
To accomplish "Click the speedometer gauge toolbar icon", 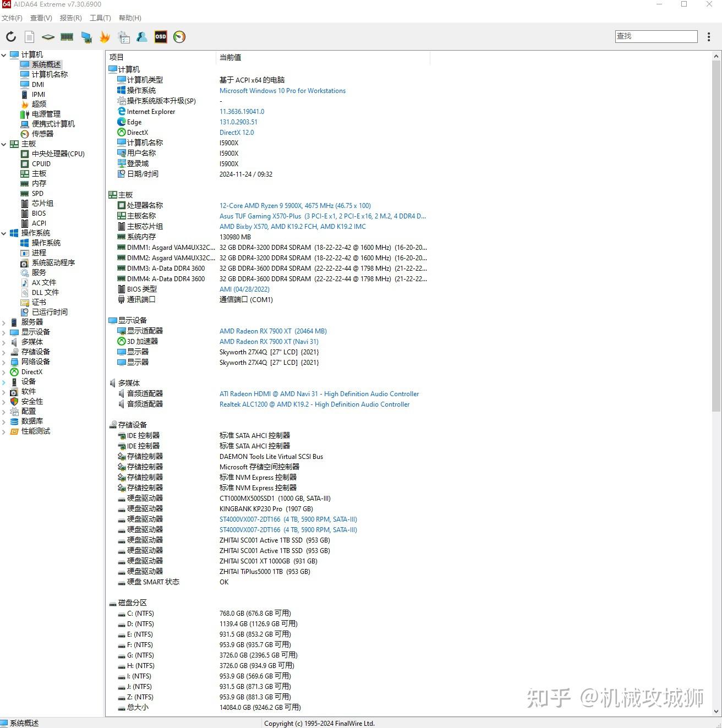I will 179,37.
